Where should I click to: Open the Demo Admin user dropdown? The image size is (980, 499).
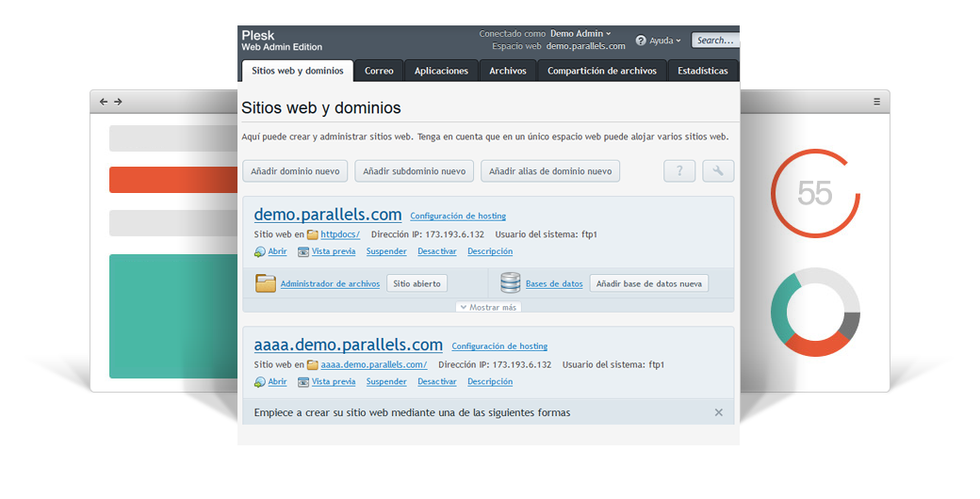tap(580, 34)
